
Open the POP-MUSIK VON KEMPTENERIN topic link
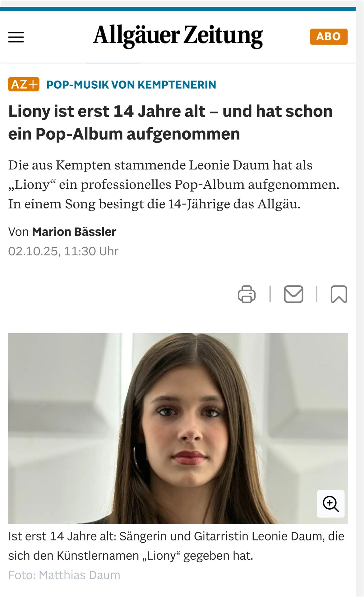(131, 85)
